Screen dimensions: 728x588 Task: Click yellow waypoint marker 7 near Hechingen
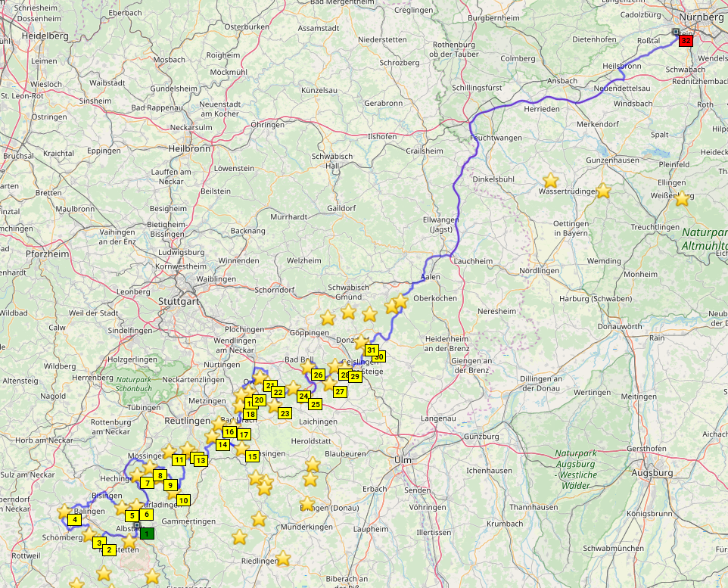coord(148,483)
